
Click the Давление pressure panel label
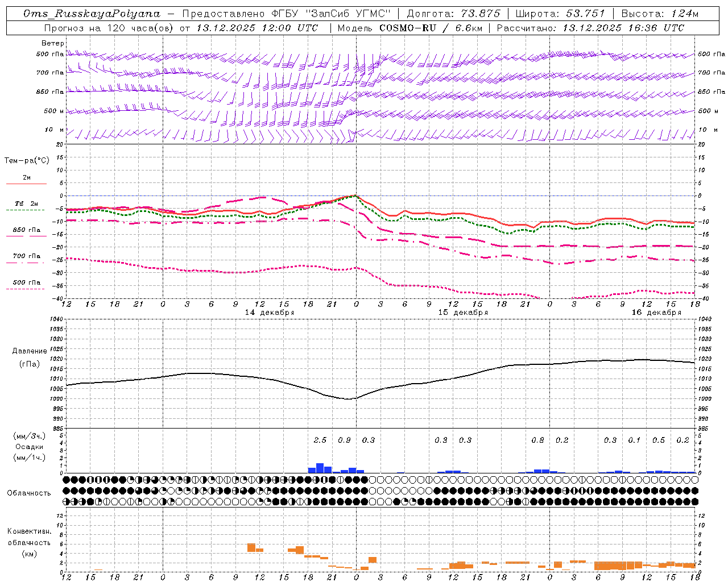[30, 351]
